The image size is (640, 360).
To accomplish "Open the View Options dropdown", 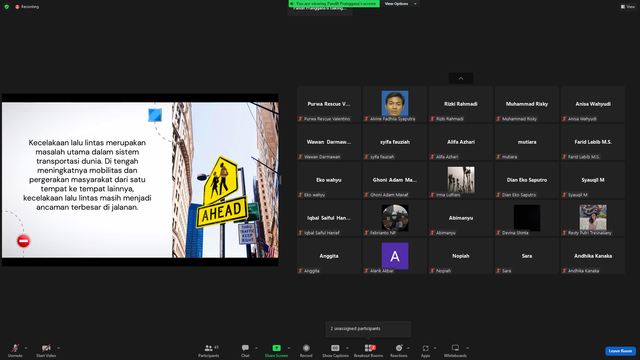I will pos(400,4).
